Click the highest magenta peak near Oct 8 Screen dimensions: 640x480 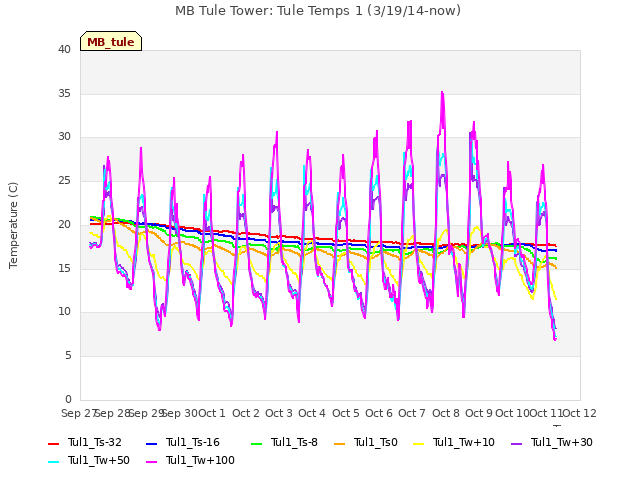[x=442, y=93]
